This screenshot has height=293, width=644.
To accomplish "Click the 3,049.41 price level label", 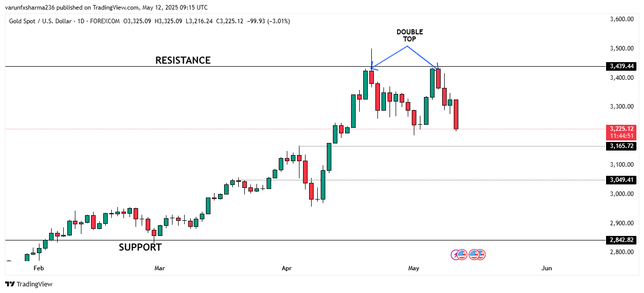I will pos(622,180).
